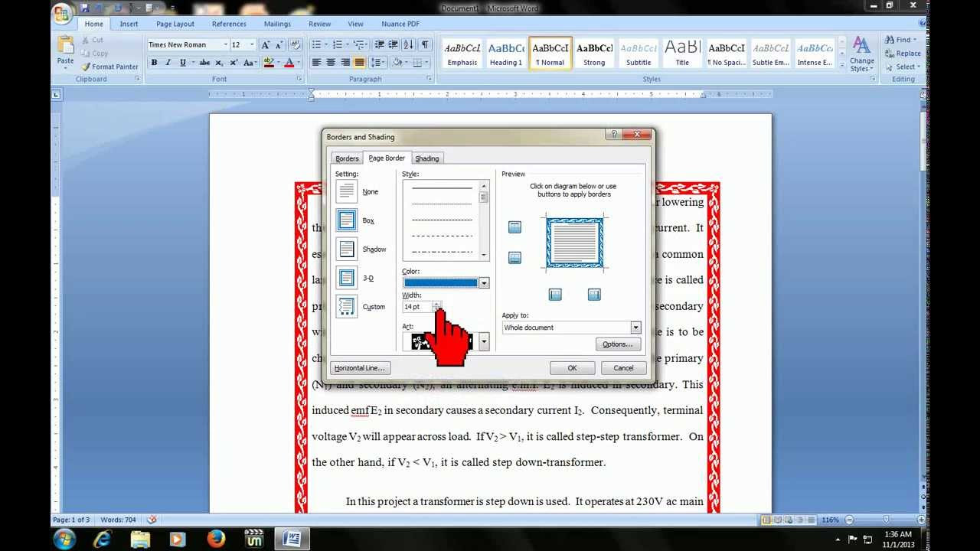
Task: Click the help question mark in dialog
Action: pos(613,134)
